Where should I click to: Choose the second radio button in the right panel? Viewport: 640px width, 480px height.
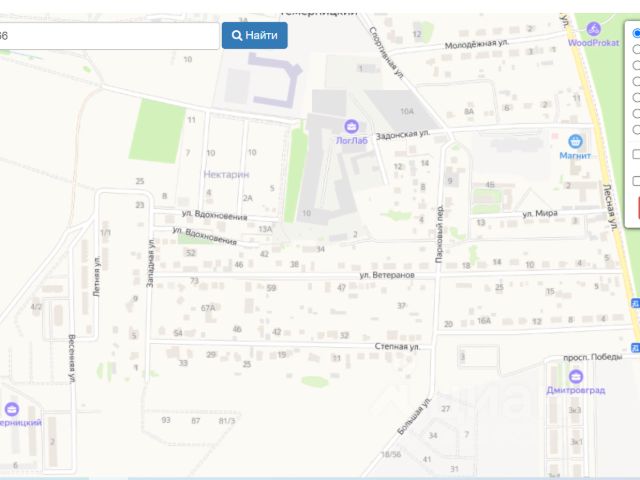[636, 49]
